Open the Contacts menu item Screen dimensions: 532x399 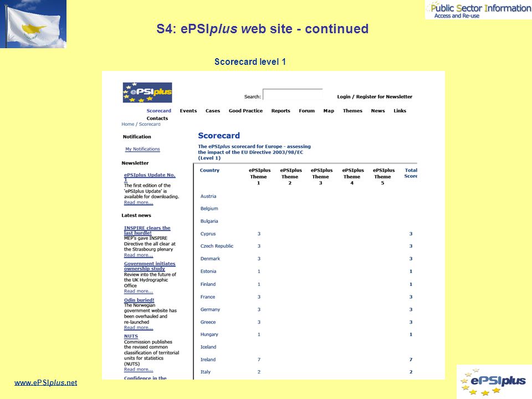[157, 118]
